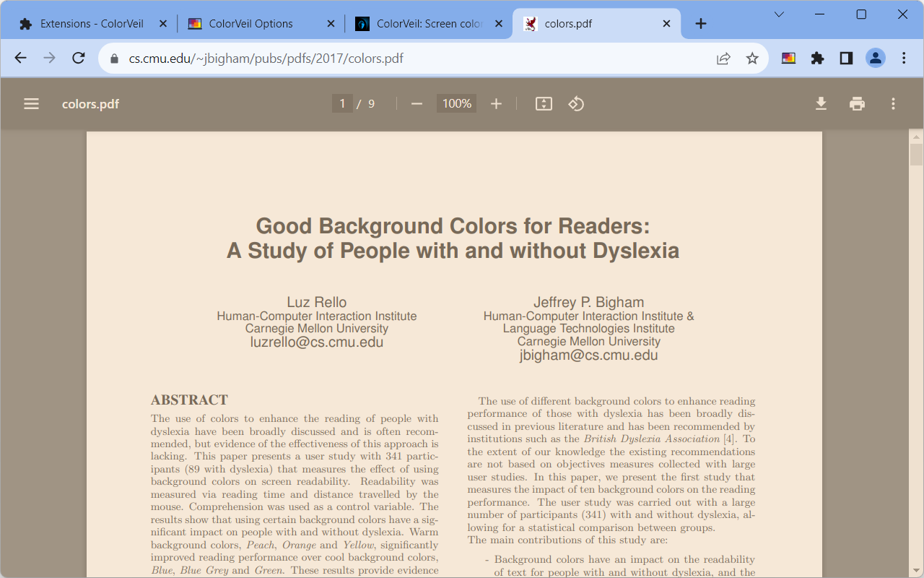
Task: Zoom in the PDF with plus icon
Action: (496, 104)
